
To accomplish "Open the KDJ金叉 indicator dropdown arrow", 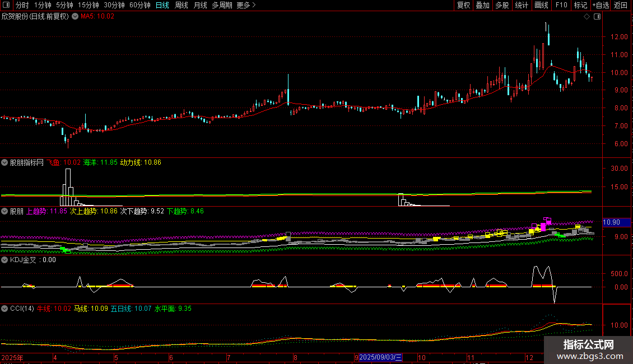I will click(x=5, y=260).
